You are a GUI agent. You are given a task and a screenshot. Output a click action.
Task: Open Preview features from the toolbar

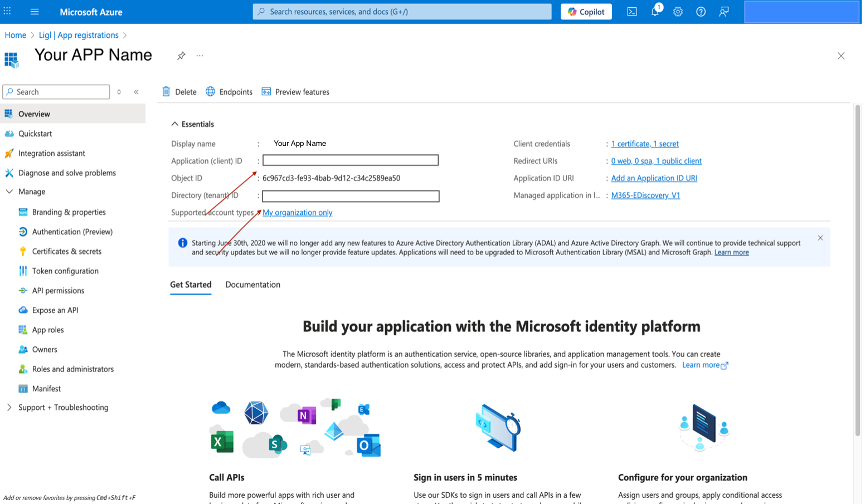pyautogui.click(x=295, y=92)
